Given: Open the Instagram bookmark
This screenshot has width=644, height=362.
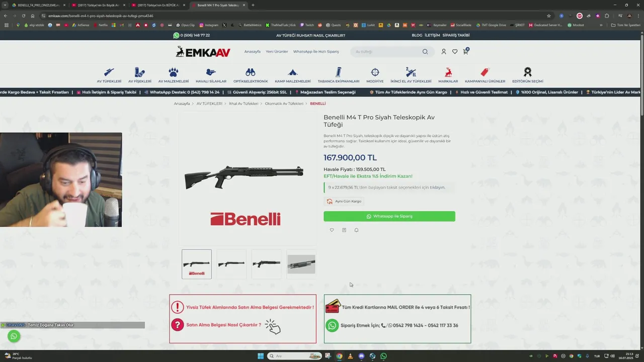Looking at the screenshot, I should [209, 25].
